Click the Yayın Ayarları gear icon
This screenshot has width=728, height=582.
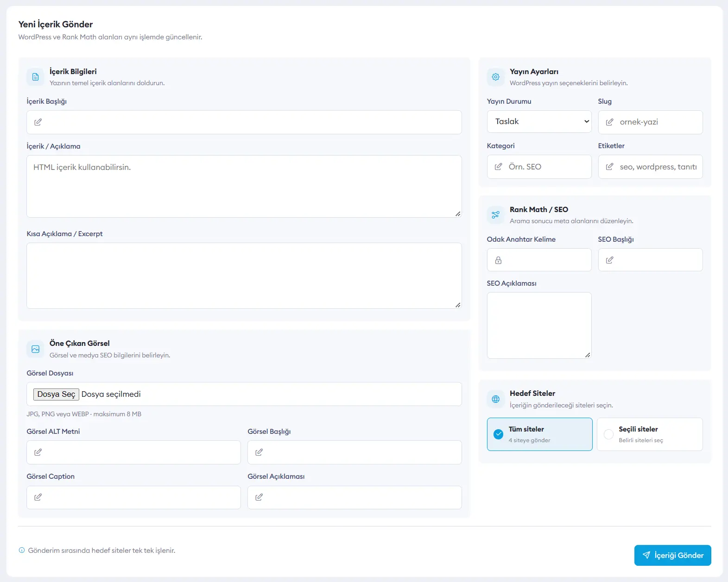pyautogui.click(x=495, y=77)
